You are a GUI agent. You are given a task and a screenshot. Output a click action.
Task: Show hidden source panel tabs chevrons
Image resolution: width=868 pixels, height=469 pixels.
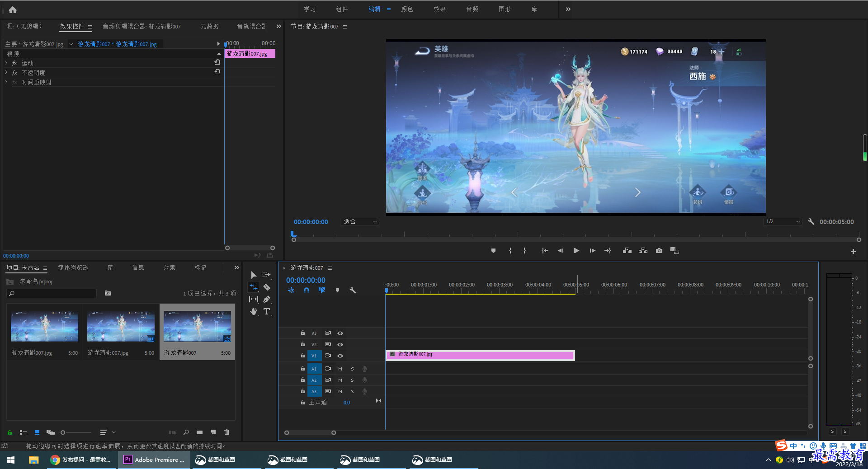pyautogui.click(x=279, y=27)
